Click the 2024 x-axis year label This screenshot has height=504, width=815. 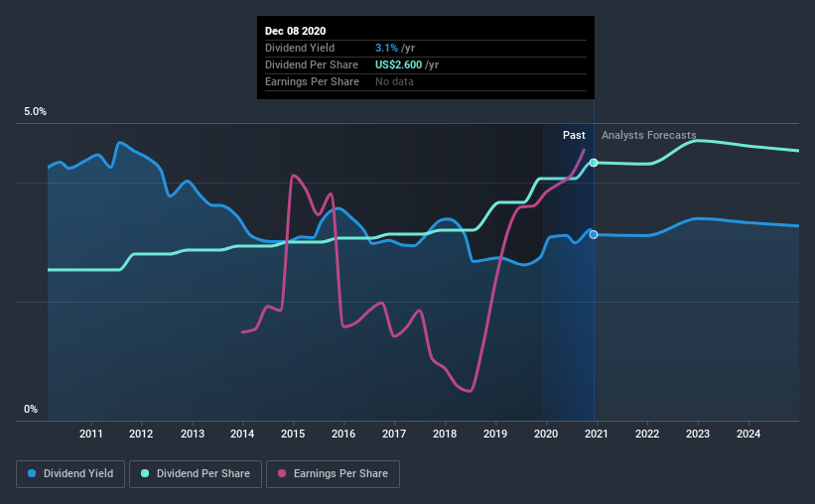tap(748, 434)
